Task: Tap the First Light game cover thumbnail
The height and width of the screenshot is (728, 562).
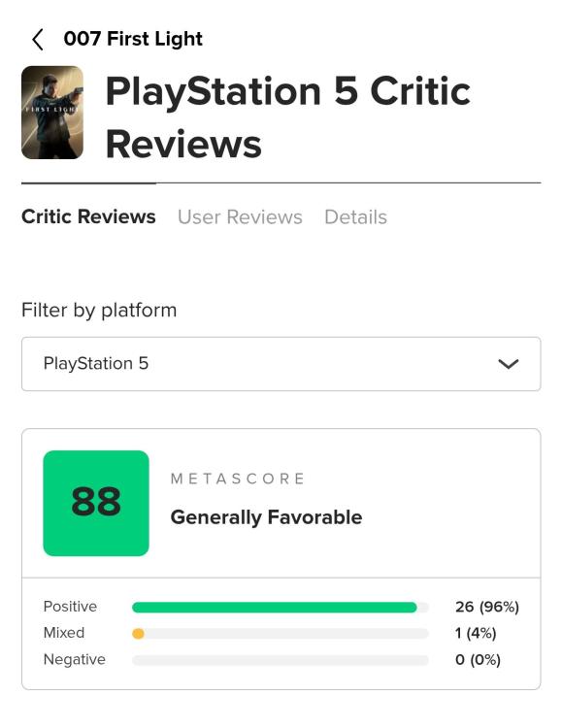Action: [52, 113]
